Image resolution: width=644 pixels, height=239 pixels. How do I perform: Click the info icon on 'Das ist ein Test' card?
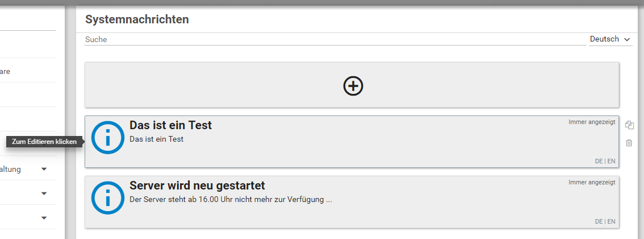click(x=108, y=138)
